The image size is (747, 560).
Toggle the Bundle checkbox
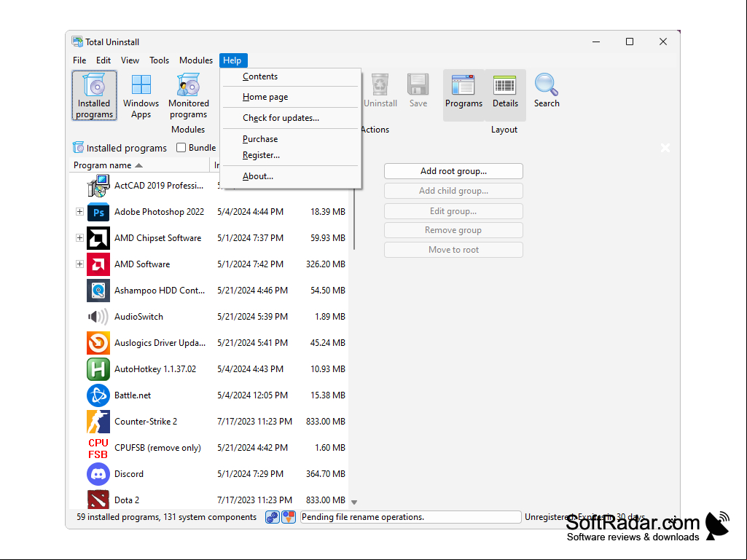pyautogui.click(x=181, y=148)
